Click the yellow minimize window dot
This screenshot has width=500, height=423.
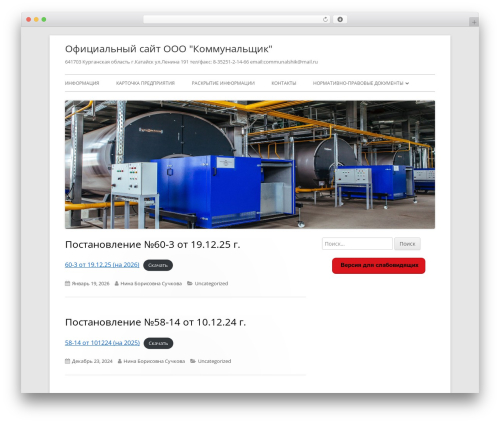pyautogui.click(x=36, y=19)
